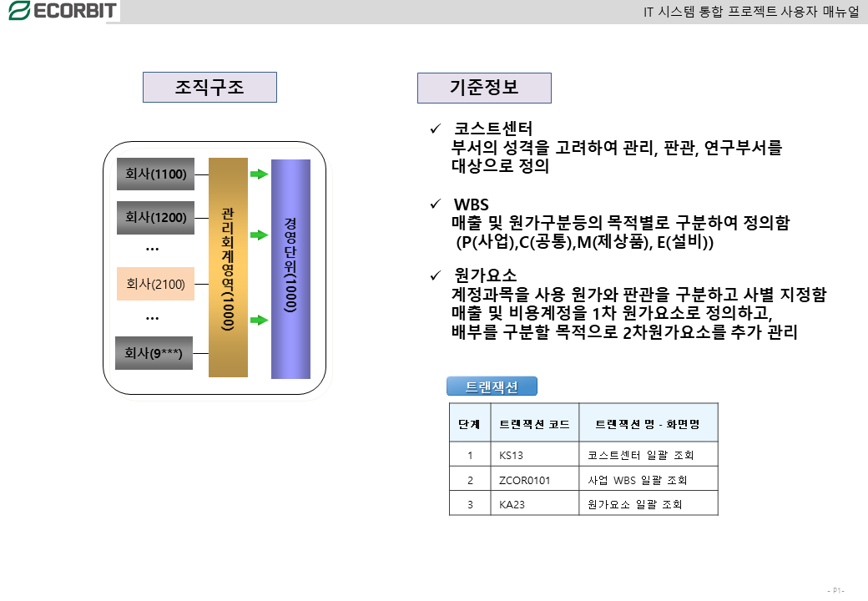Select the KA23 transaction code cell

tap(535, 503)
